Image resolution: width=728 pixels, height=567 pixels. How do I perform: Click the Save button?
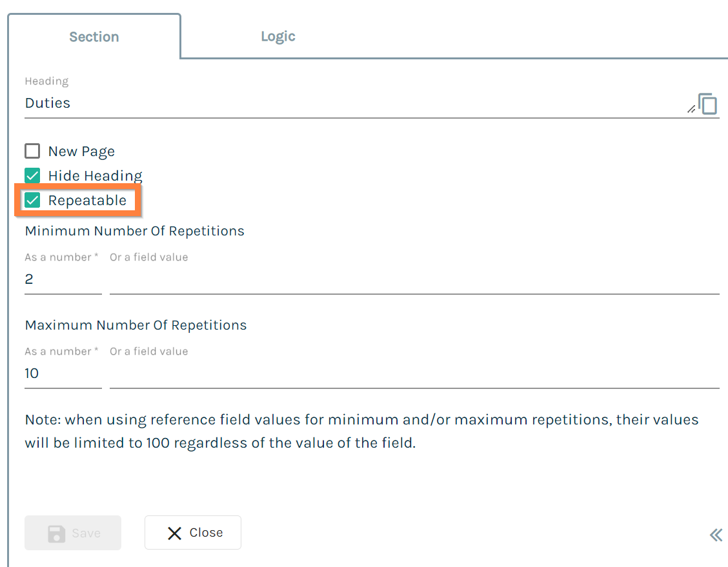[73, 533]
